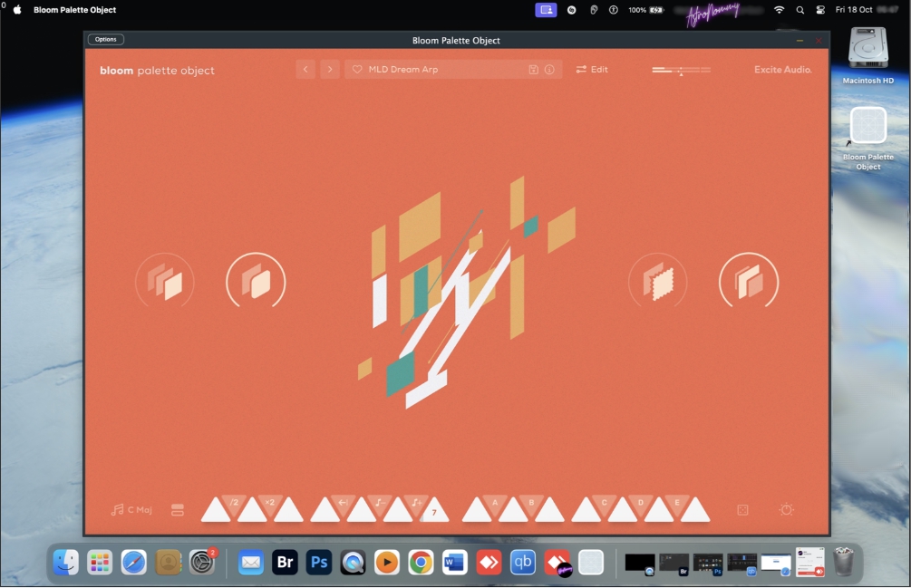The height and width of the screenshot is (588, 911).
Task: Adjust the dotted-edge square macro knob
Action: pos(658,281)
